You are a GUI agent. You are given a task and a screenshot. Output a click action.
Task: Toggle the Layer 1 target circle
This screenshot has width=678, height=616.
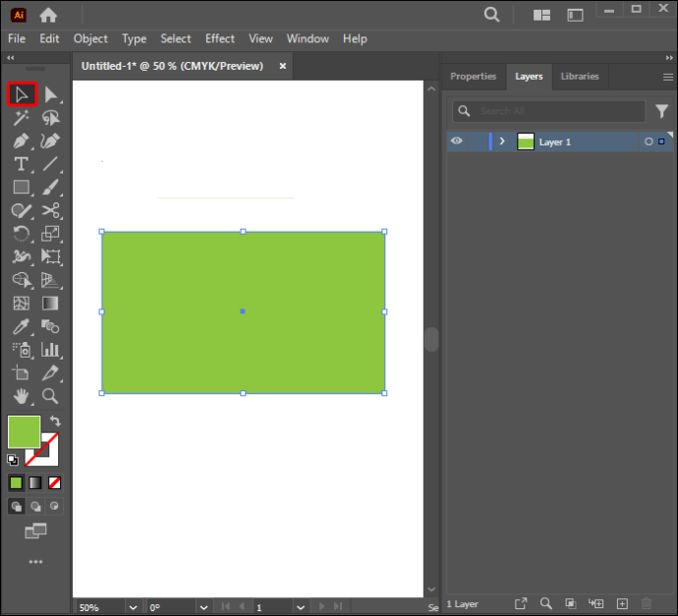649,141
